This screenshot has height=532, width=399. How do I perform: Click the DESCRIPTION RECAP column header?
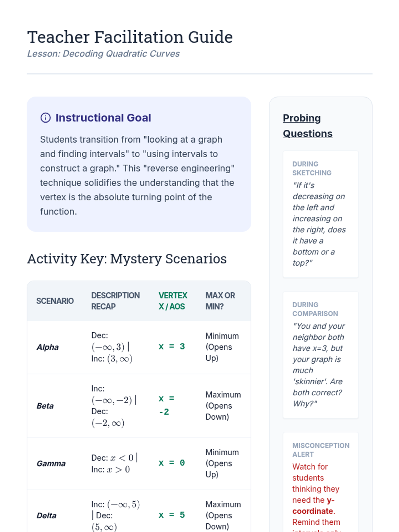tap(115, 301)
